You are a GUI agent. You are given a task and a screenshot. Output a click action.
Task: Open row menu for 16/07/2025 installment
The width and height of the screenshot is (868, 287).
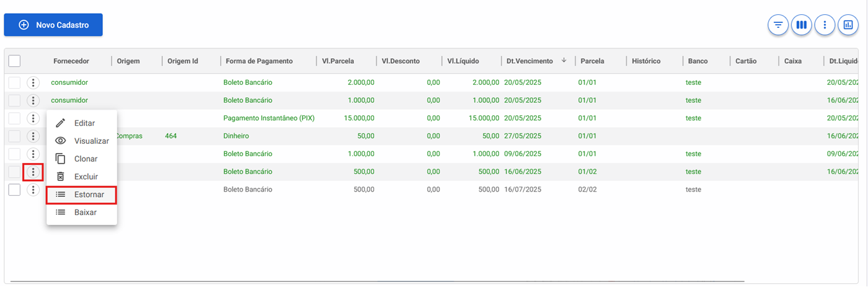(33, 190)
